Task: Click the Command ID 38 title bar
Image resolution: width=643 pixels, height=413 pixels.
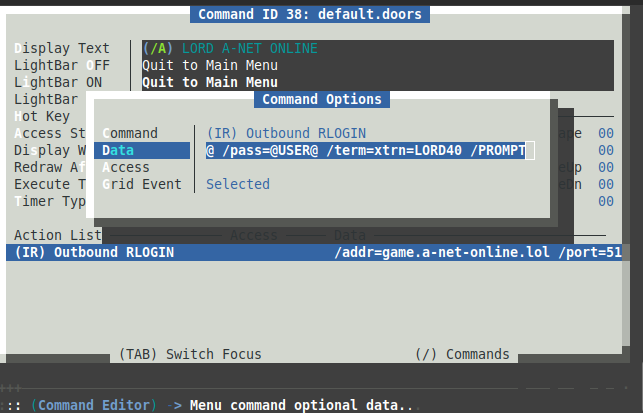Action: [310, 14]
